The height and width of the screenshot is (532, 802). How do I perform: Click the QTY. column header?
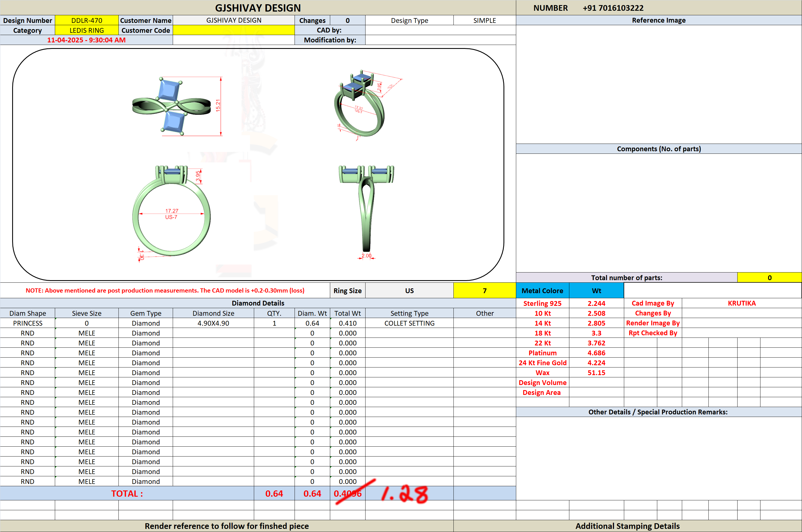[x=274, y=313]
